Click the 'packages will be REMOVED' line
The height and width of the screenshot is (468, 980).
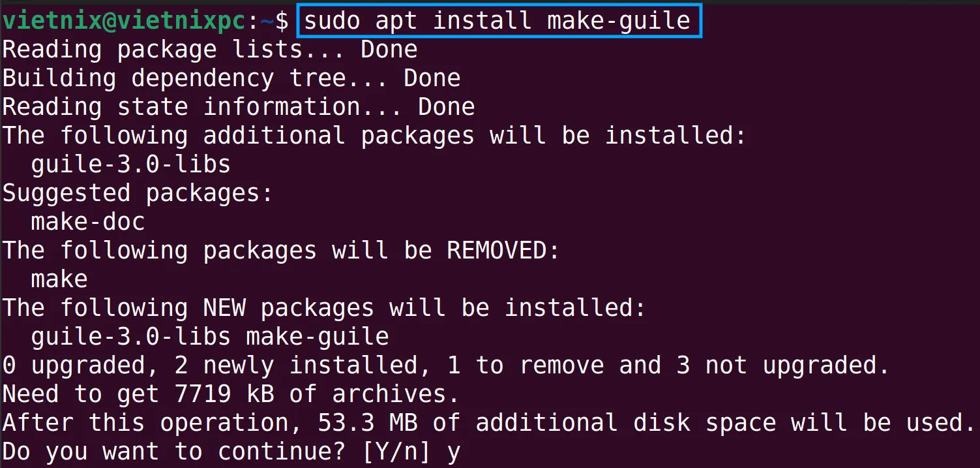[x=281, y=251]
